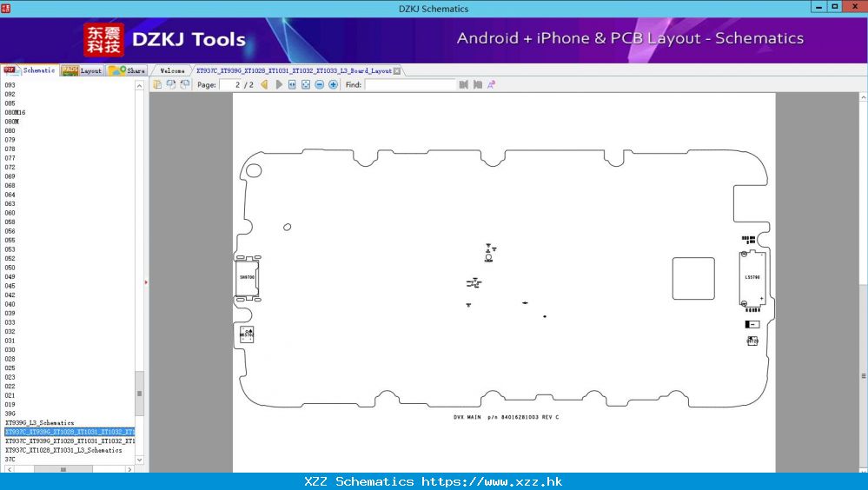Switch to the Layout panel tab
The width and height of the screenshot is (868, 490).
point(82,70)
